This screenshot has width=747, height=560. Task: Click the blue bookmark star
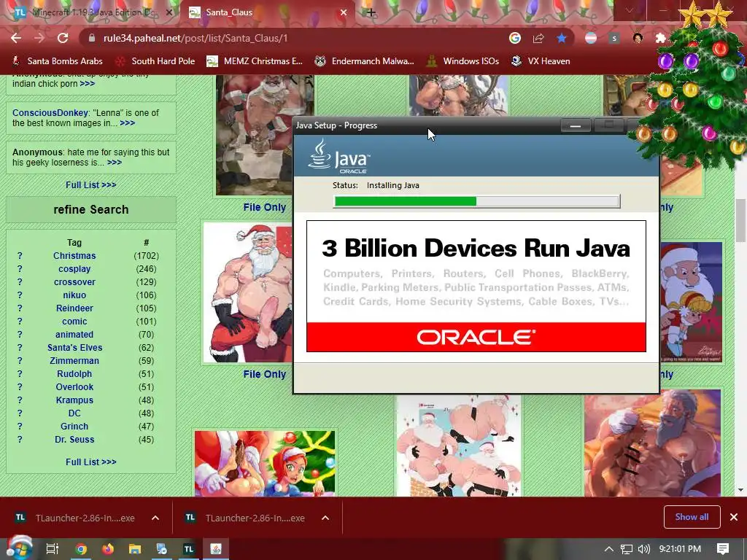coord(562,38)
